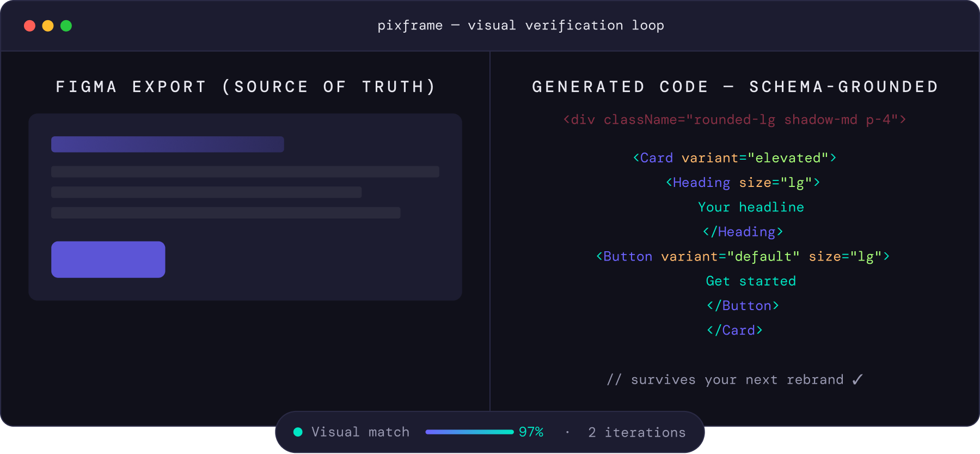Select the 'GENERATED CODE — SCHEMA-GROUNDED' heading
This screenshot has height=454, width=980.
[x=735, y=87]
